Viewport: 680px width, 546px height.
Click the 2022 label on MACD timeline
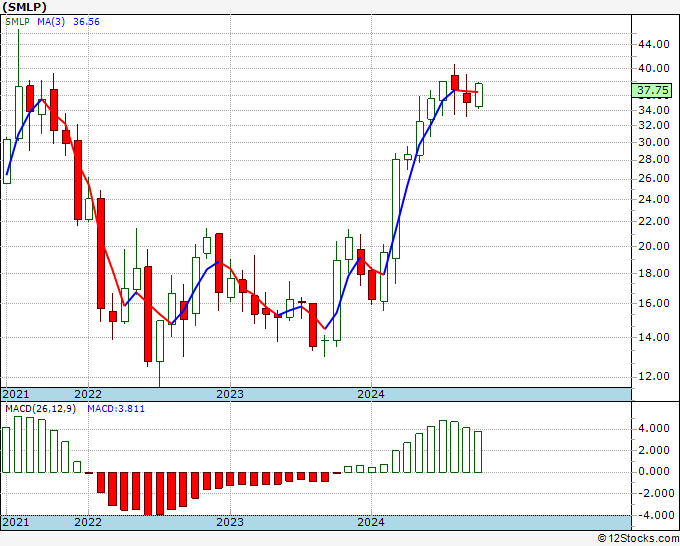click(x=88, y=522)
